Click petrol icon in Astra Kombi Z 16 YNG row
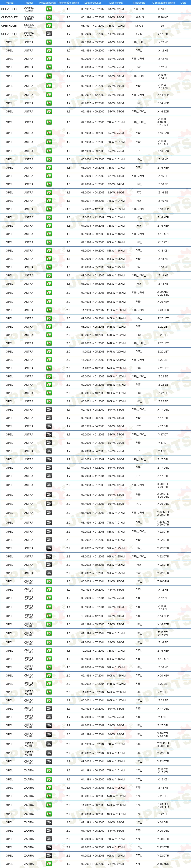This screenshot has width=191, height=868. point(49,581)
